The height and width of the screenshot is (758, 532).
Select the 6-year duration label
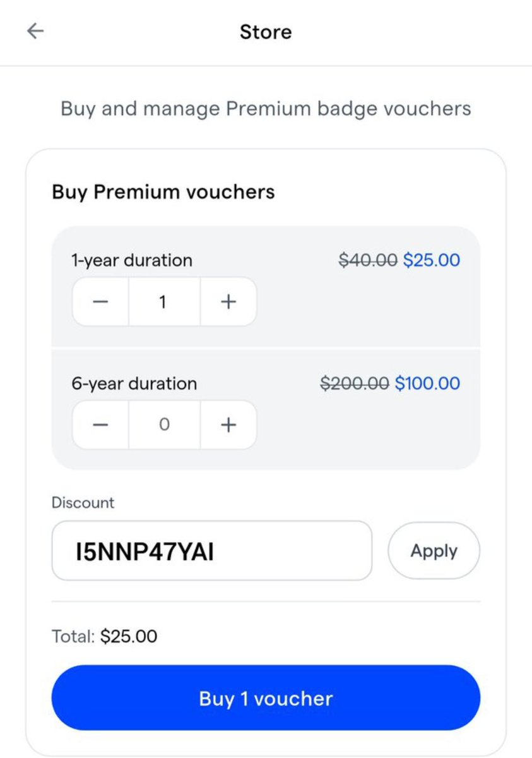point(134,383)
